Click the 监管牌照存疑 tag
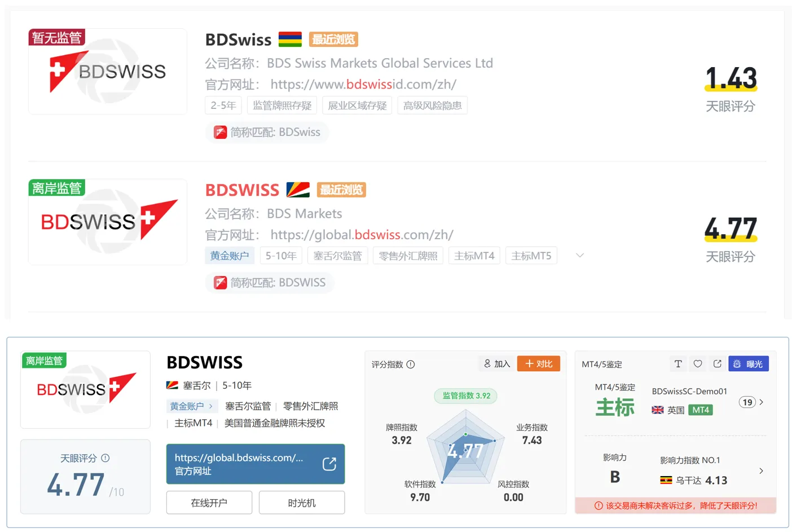Viewport: 792px width, 532px height. 282,105
